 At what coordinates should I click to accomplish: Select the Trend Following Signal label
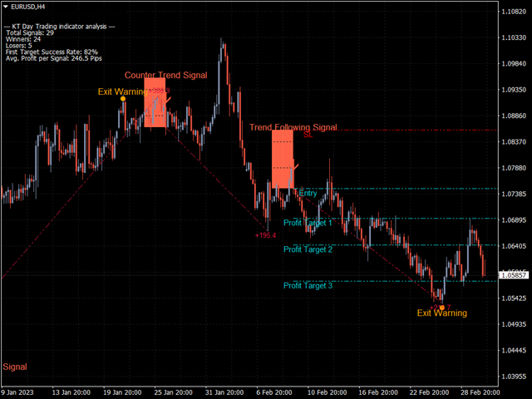293,127
